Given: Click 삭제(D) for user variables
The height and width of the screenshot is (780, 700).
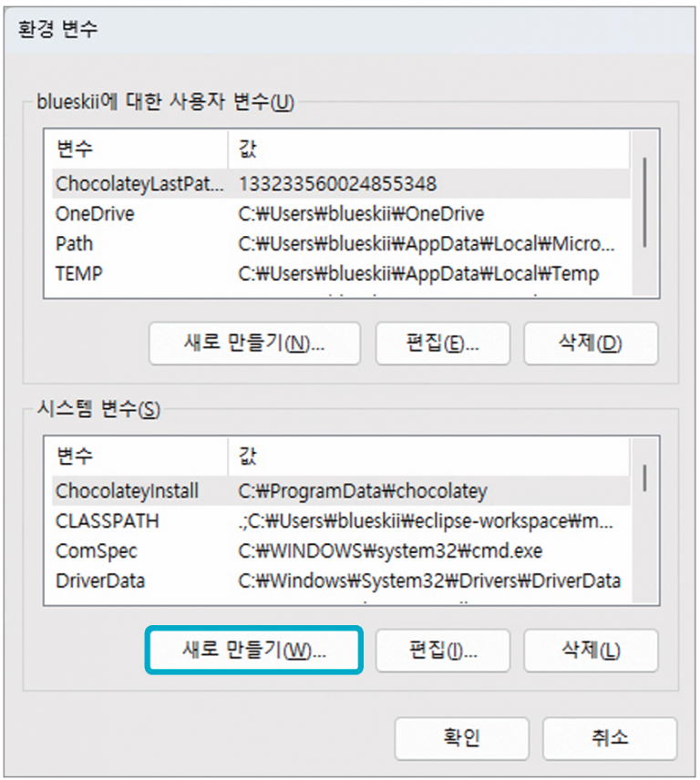Looking at the screenshot, I should pos(591,344).
